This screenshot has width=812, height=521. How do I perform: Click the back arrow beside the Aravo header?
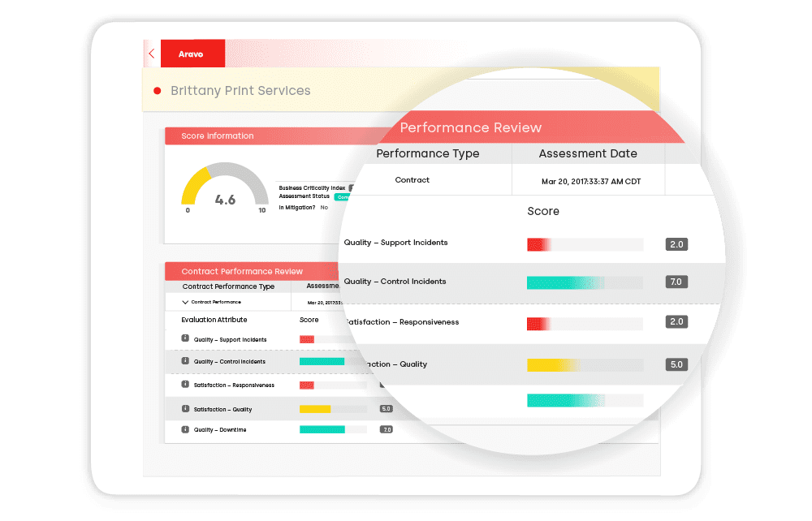tap(151, 53)
